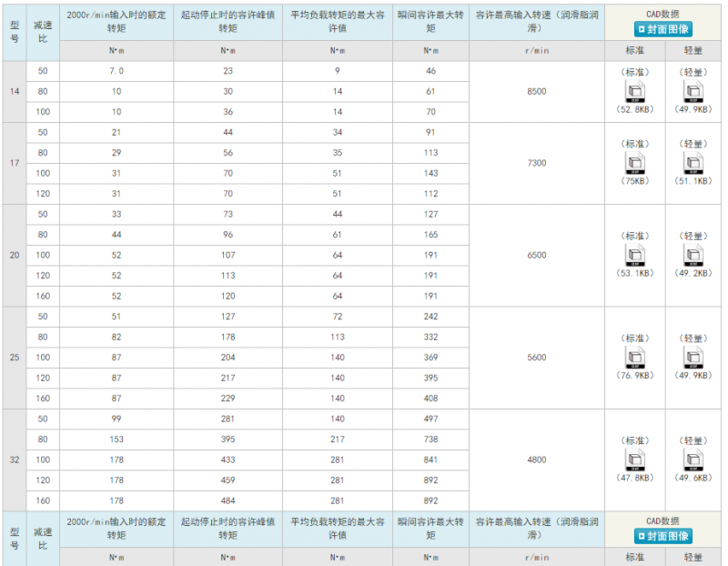Screen dimensions: 728x566
Task: Click the 107 peak torque value
Action: click(x=228, y=255)
